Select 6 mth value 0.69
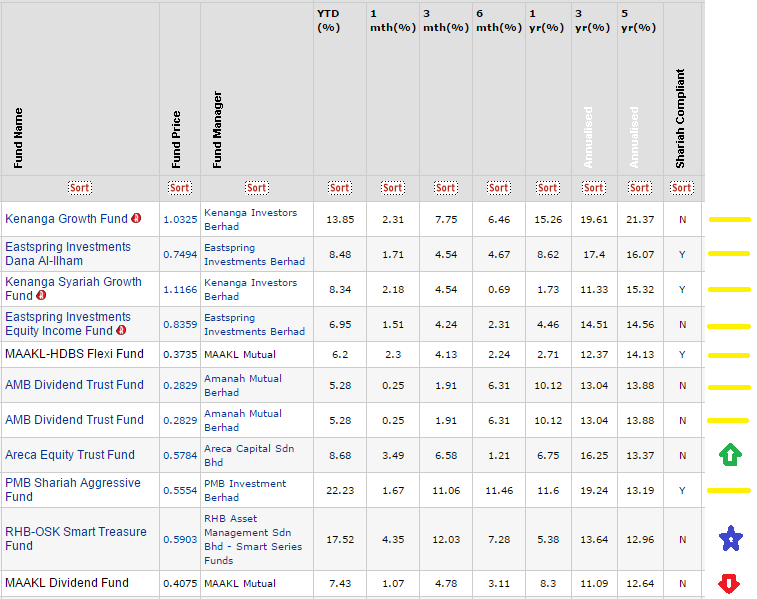Image resolution: width=757 pixels, height=599 pixels. [x=499, y=290]
